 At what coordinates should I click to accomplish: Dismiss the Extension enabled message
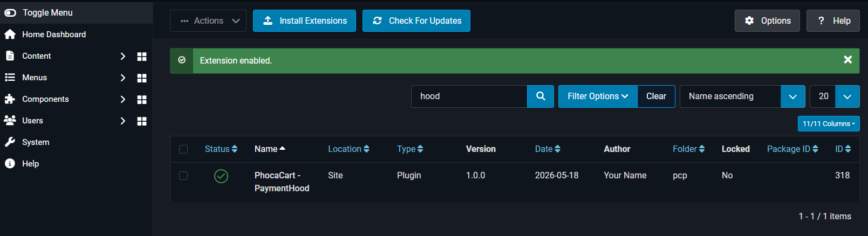[x=848, y=60]
